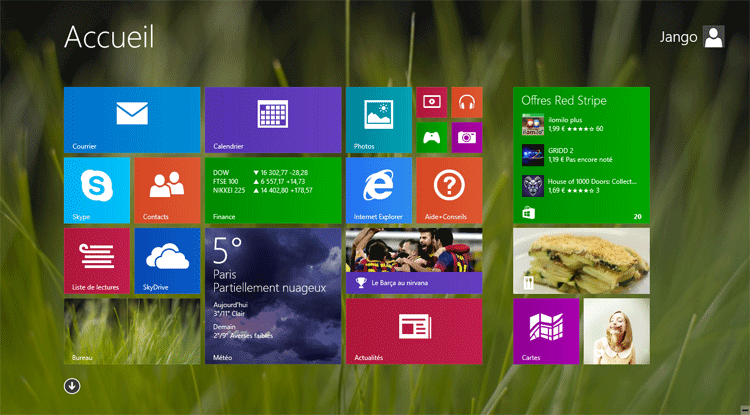
Task: Open the Photos tile
Action: [378, 119]
